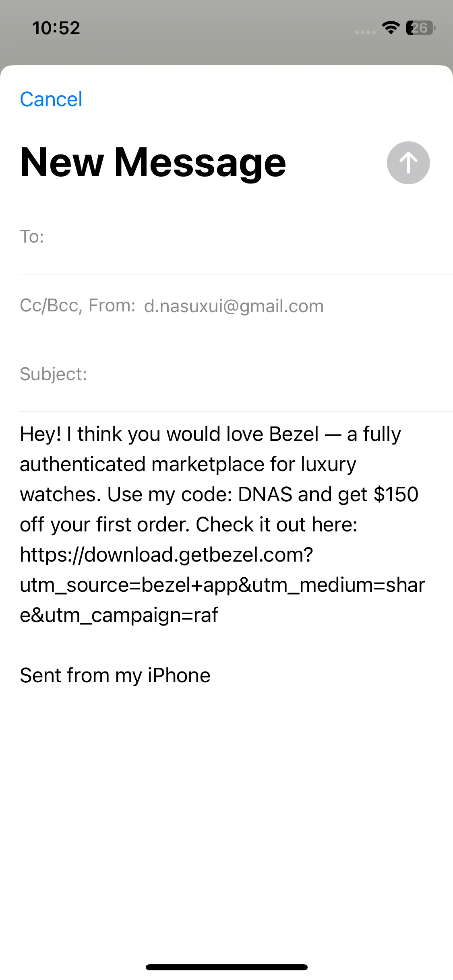Tap the word 'Subject:' label
The image size is (453, 980).
54,374
